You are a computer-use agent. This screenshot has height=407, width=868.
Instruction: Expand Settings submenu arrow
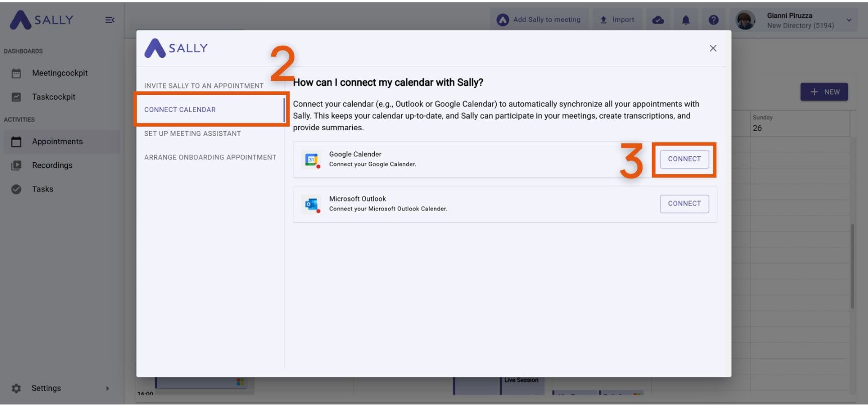tap(107, 388)
